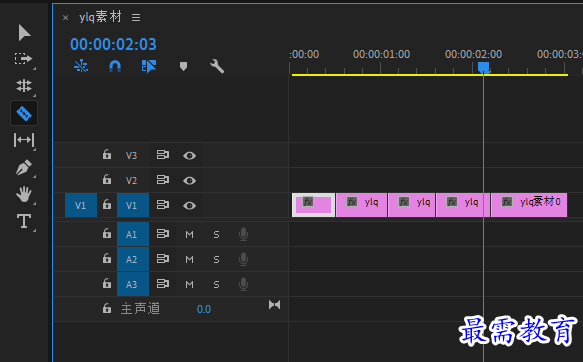Toggle lock on track V1
This screenshot has width=583, height=362.
coord(107,204)
